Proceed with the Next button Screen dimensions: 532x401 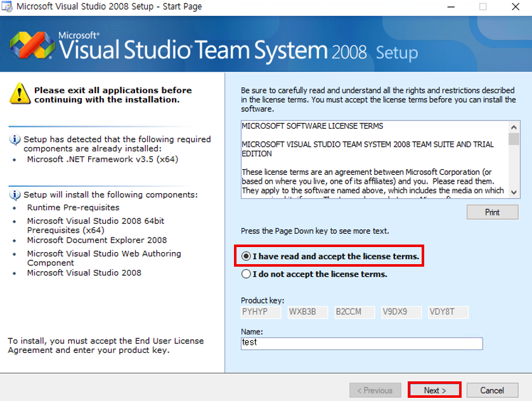(434, 390)
